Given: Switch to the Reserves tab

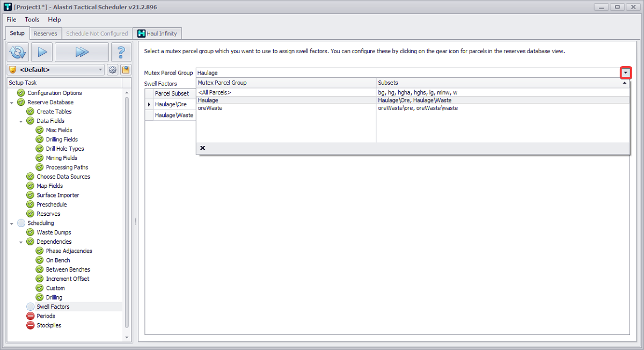Looking at the screenshot, I should click(x=45, y=33).
